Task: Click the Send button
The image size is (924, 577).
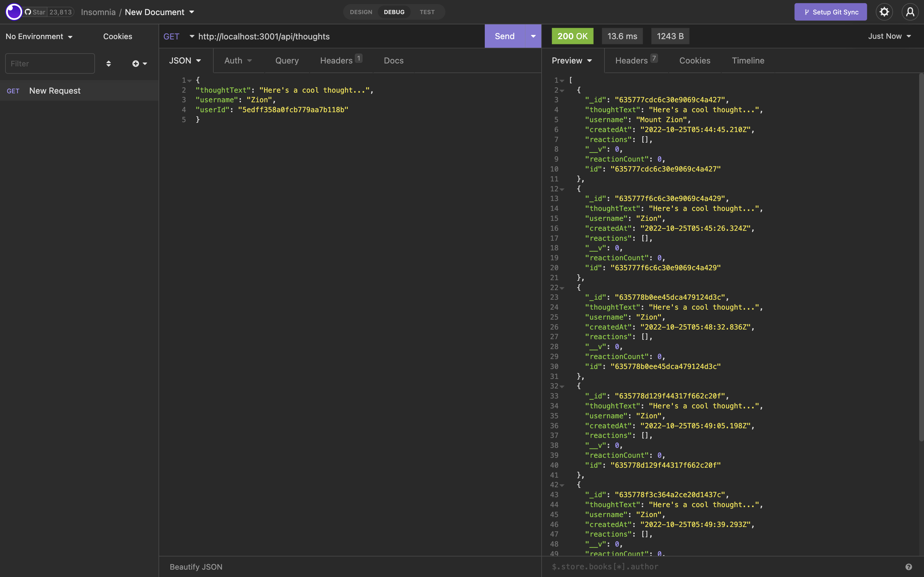Action: (x=504, y=36)
